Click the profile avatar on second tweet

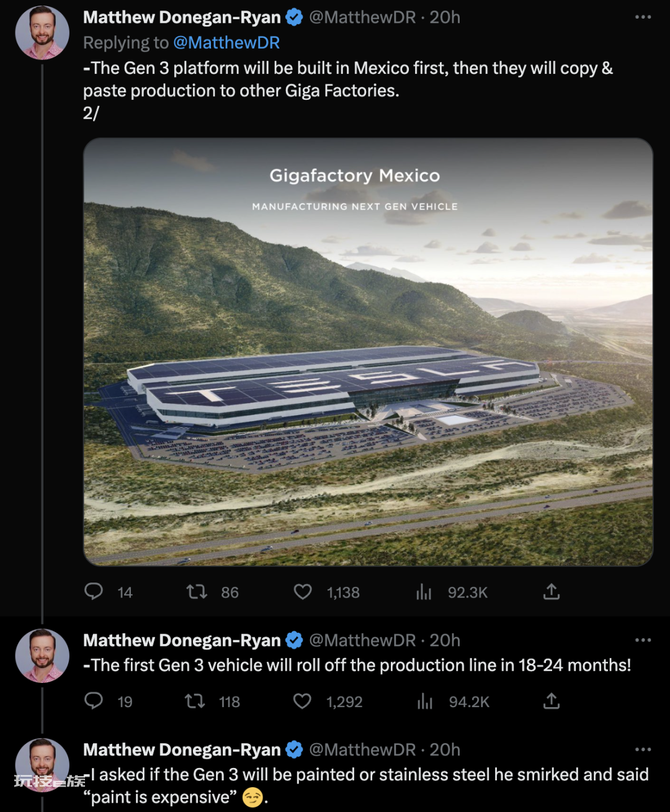click(42, 656)
